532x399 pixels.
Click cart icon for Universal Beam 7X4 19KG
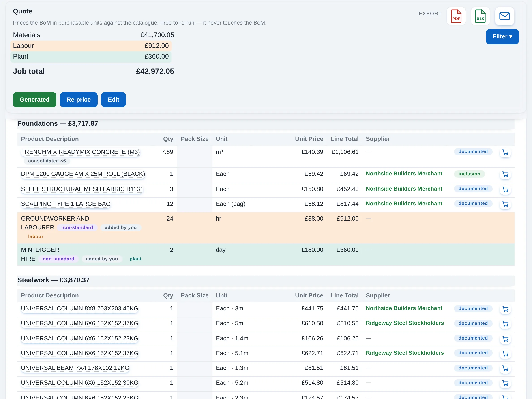[505, 368]
